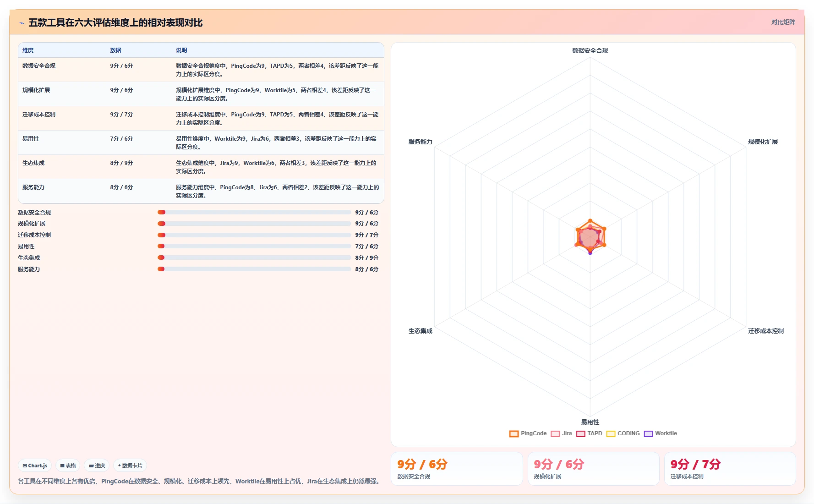The height and width of the screenshot is (504, 814).
Task: Click the title 五款工具在六大评估维度上的相对表现对比
Action: pyautogui.click(x=115, y=23)
